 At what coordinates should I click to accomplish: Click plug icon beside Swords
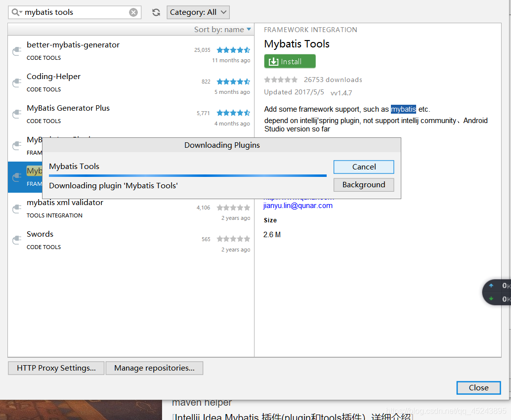17,241
